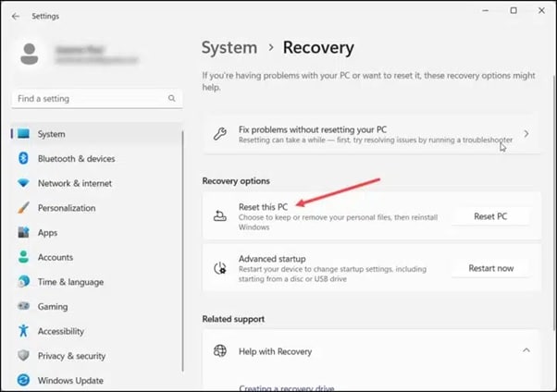Open the Apps settings page
Image resolution: width=557 pixels, height=392 pixels.
pyautogui.click(x=47, y=233)
